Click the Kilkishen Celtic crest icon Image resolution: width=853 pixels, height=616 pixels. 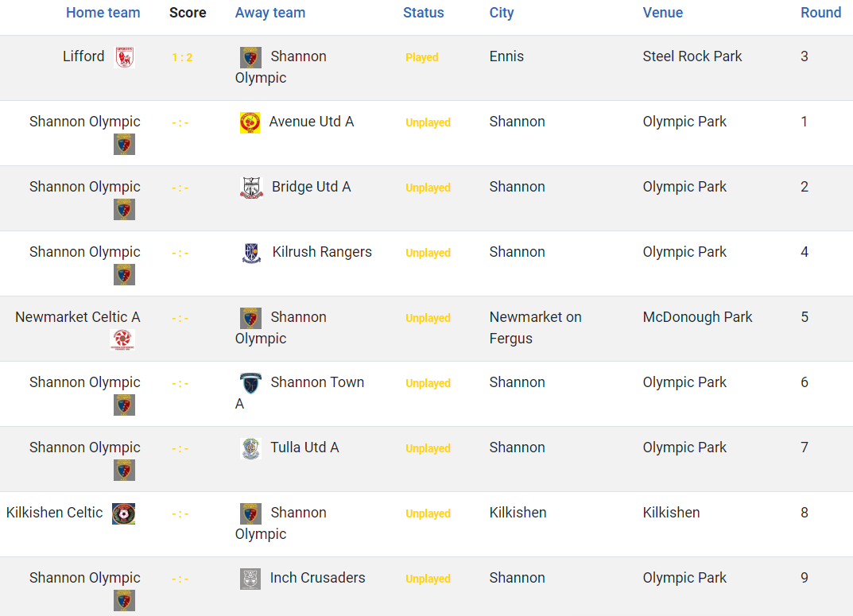(x=123, y=513)
